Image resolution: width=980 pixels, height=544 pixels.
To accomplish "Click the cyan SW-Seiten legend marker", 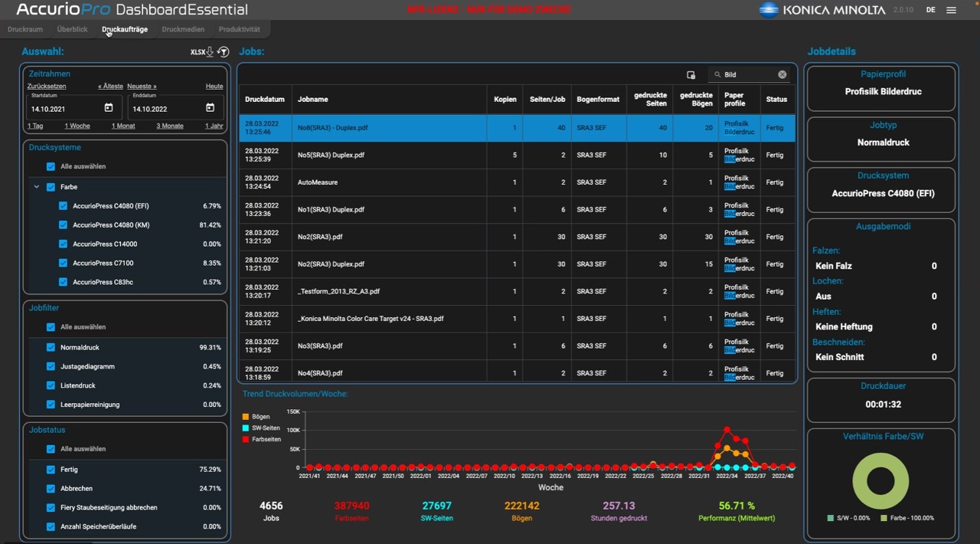I will click(x=245, y=428).
